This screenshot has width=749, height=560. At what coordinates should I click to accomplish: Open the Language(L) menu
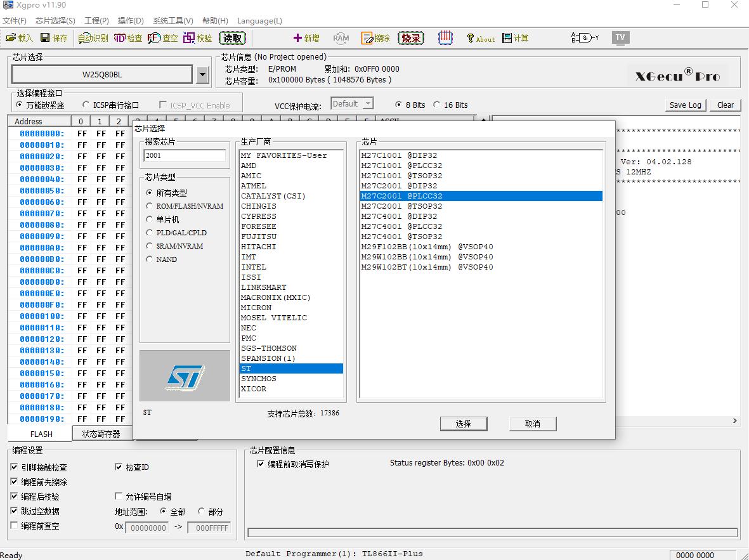point(259,21)
